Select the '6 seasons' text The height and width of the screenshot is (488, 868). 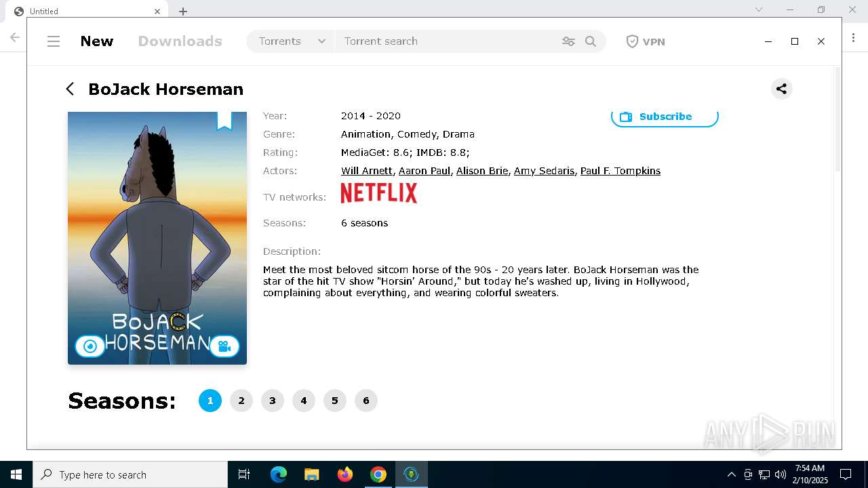[365, 223]
